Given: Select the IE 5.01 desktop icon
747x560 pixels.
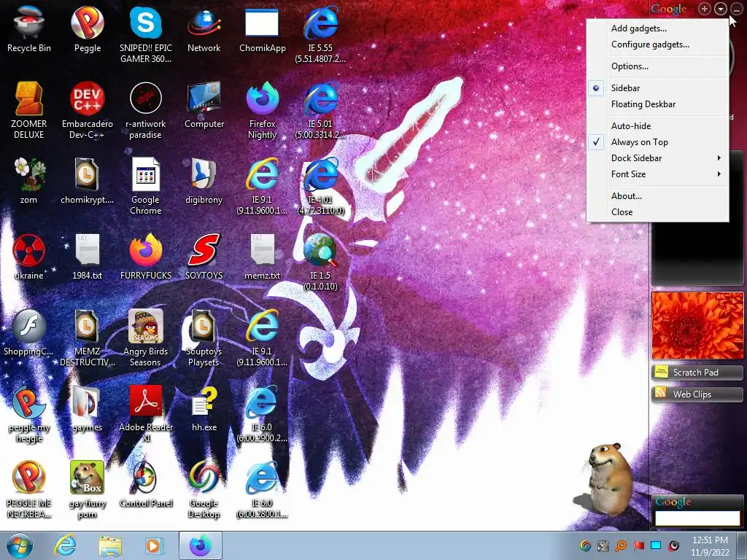Looking at the screenshot, I should (x=320, y=109).
